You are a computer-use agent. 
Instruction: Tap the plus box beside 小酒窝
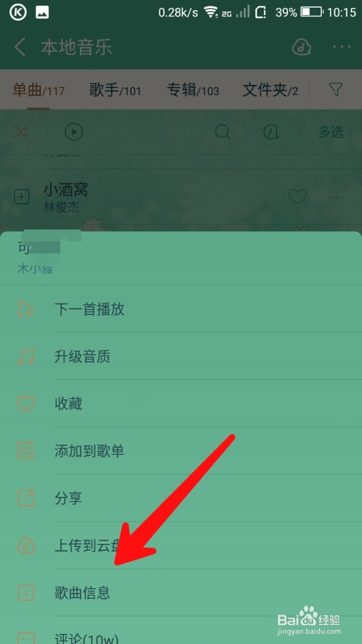point(21,197)
